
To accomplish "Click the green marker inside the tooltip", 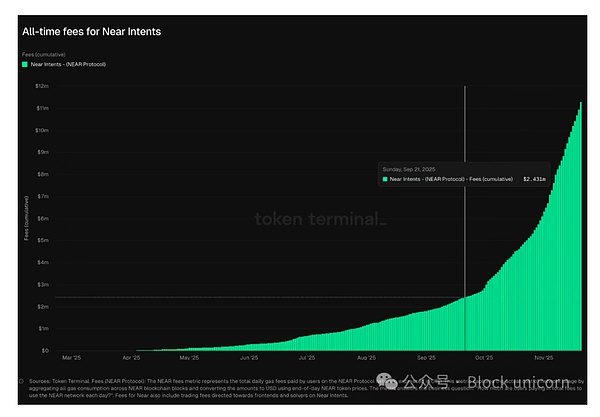I will (x=384, y=180).
